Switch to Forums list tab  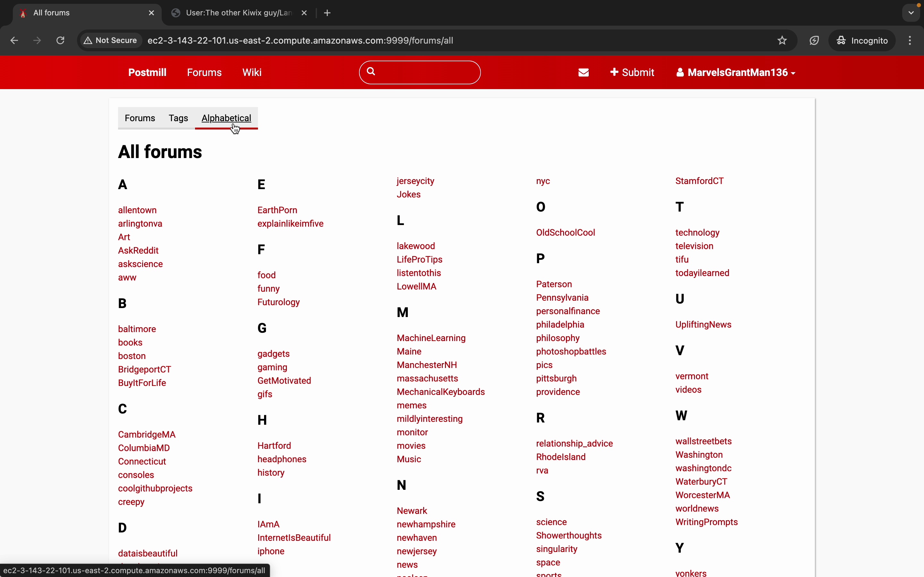coord(140,118)
